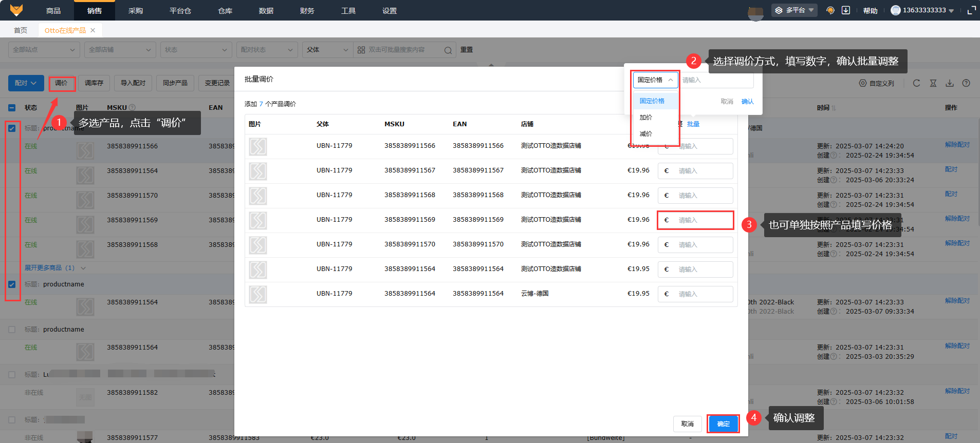Click the blue 确定 button in dialog
This screenshot has height=443, width=980.
click(723, 424)
